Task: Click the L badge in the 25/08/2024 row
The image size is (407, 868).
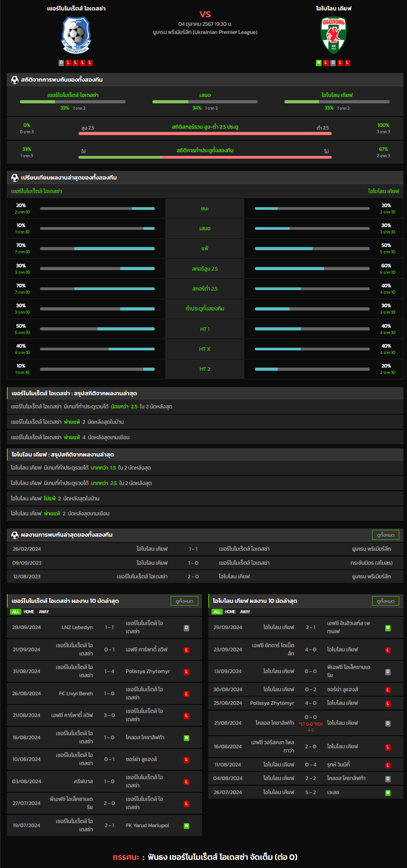Action: [388, 703]
